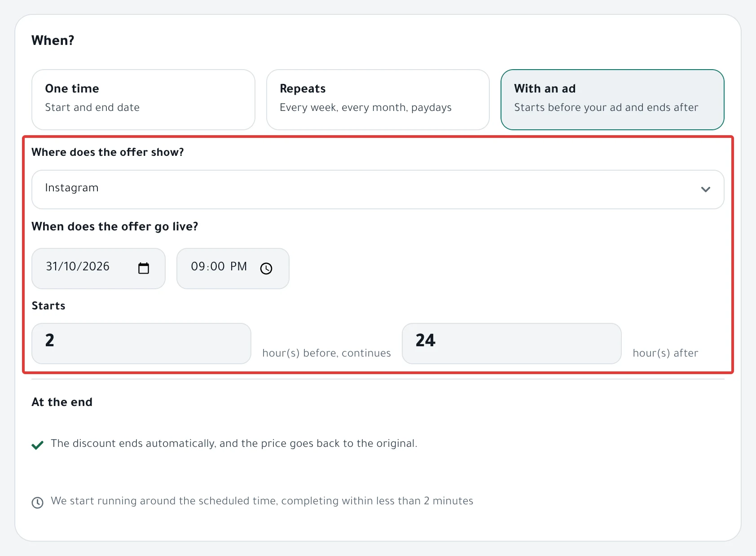Open the clock time picker icon
The image size is (756, 556).
click(266, 269)
